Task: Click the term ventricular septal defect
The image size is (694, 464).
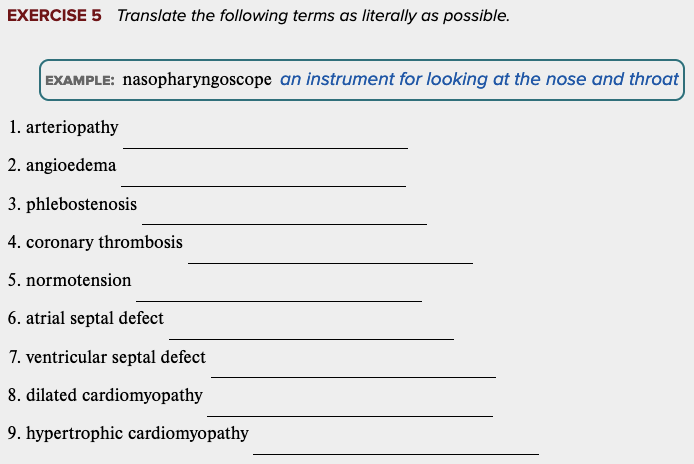Action: point(116,357)
